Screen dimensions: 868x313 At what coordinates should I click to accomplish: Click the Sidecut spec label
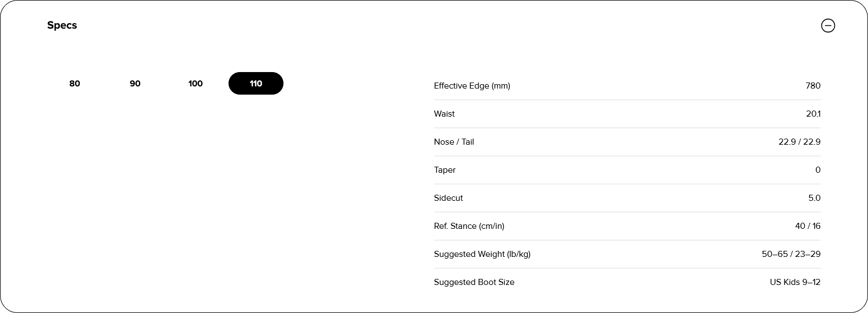448,198
